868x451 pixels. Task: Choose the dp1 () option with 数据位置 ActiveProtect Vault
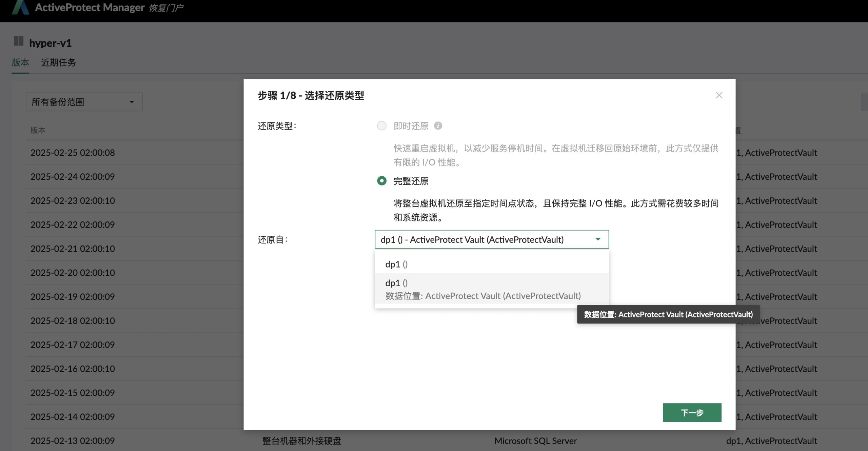click(x=492, y=289)
